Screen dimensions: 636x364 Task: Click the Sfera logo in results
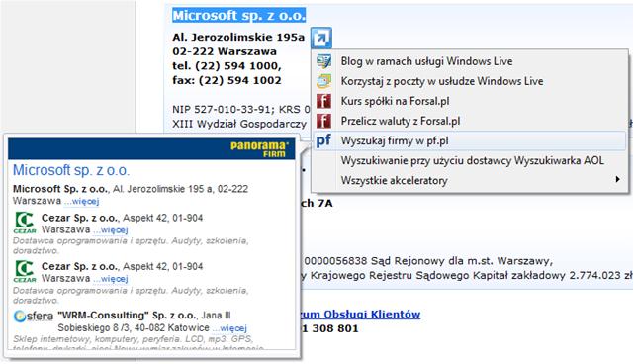pos(34,317)
